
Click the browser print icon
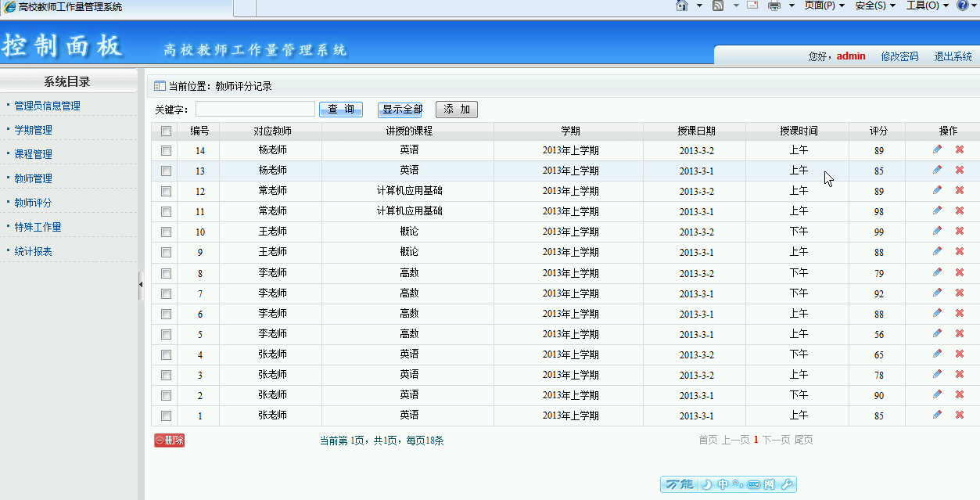click(x=774, y=5)
